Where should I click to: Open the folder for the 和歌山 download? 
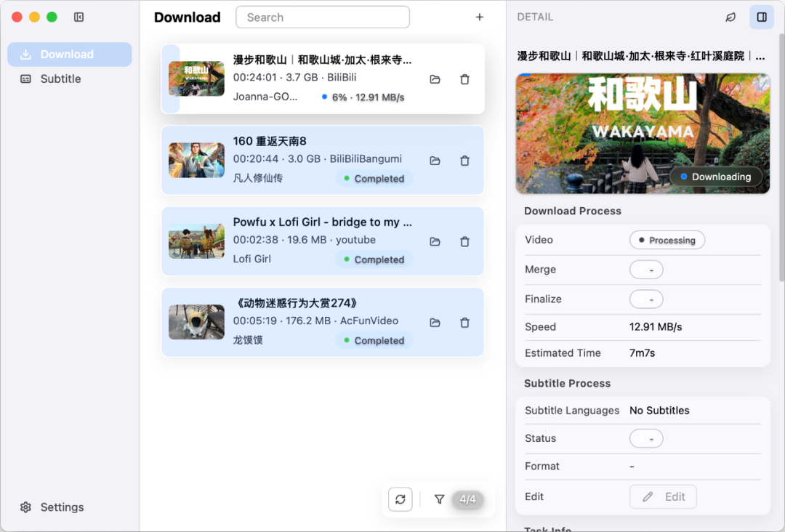pyautogui.click(x=435, y=79)
